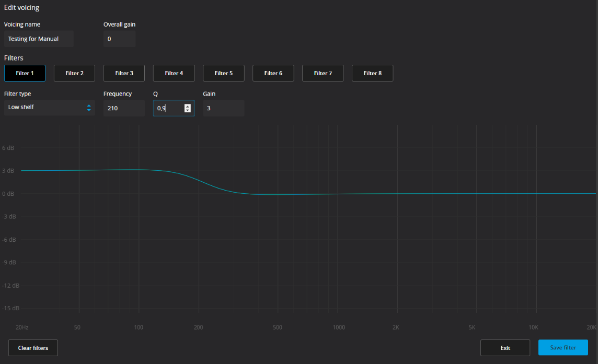Open Filter 7
The image size is (598, 364).
click(x=323, y=73)
